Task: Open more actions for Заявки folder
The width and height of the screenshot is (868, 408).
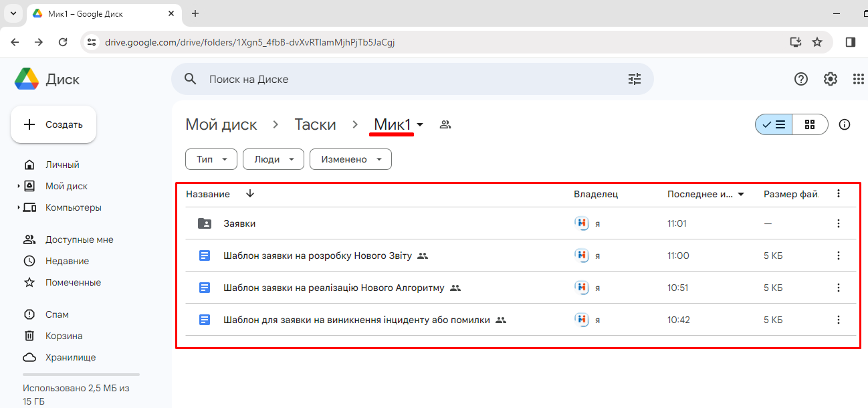Action: [839, 223]
